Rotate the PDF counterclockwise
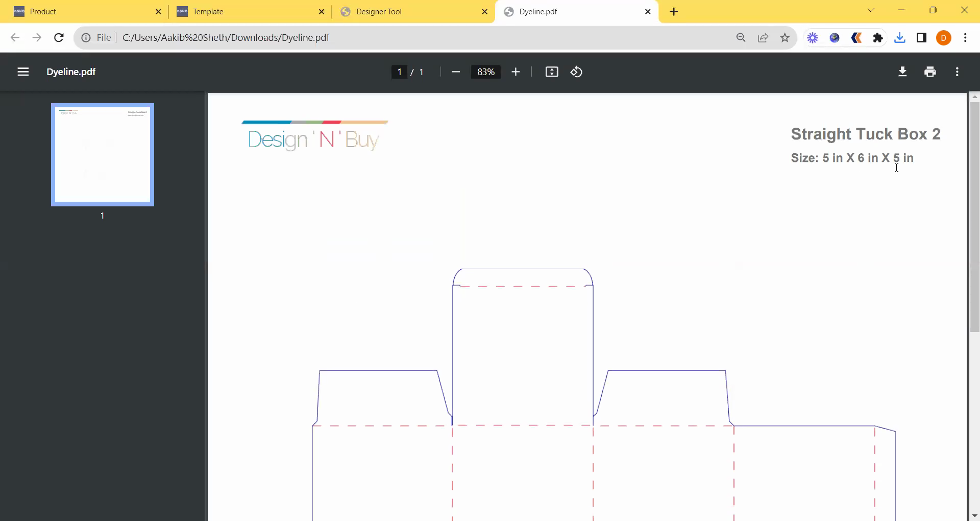This screenshot has height=521, width=980. [x=576, y=72]
